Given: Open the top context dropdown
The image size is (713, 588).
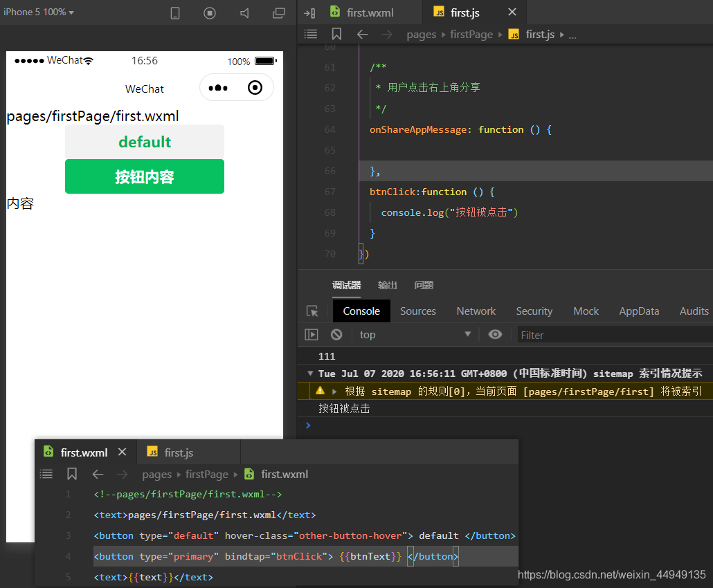Looking at the screenshot, I should click(415, 335).
